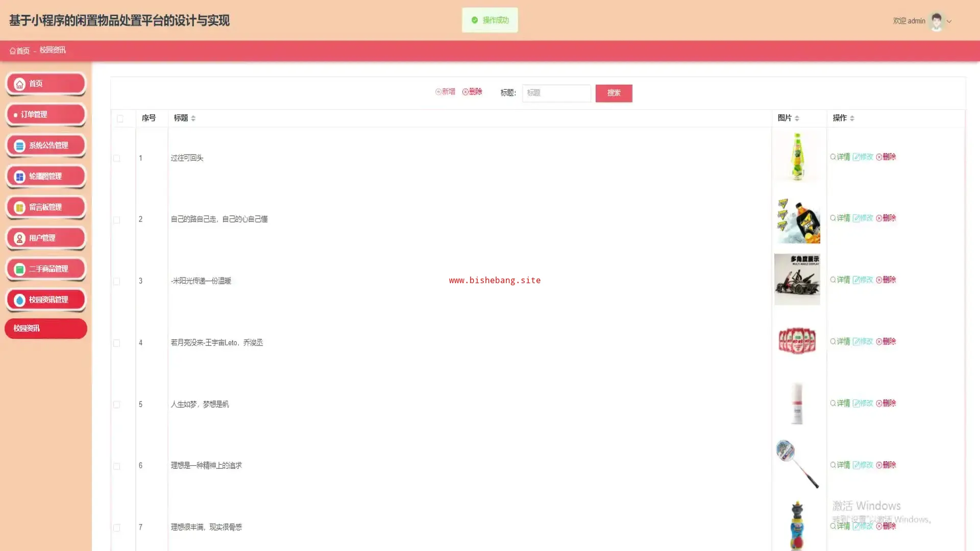Sort by the 标题 column arrows
This screenshot has height=551, width=980.
tap(193, 118)
